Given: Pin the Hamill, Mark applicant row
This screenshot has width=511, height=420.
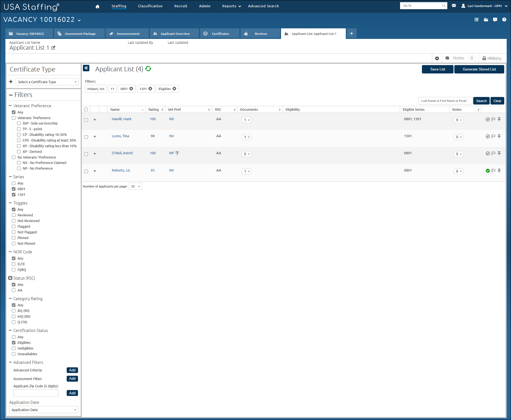Looking at the screenshot, I should click(x=499, y=119).
